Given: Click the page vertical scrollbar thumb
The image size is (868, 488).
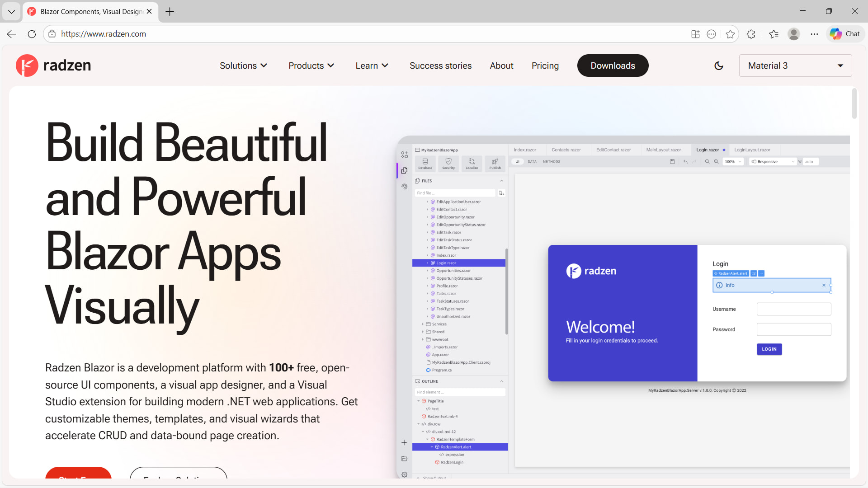Looking at the screenshot, I should click(x=854, y=104).
